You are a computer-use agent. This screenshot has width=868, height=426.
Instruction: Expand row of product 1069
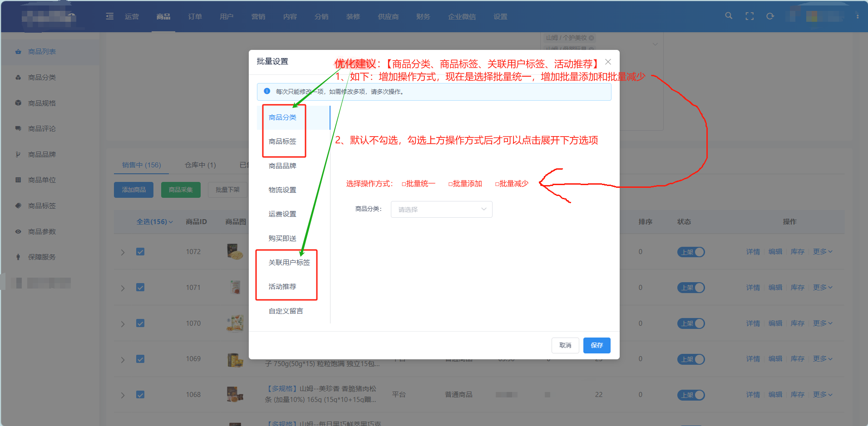coord(123,360)
